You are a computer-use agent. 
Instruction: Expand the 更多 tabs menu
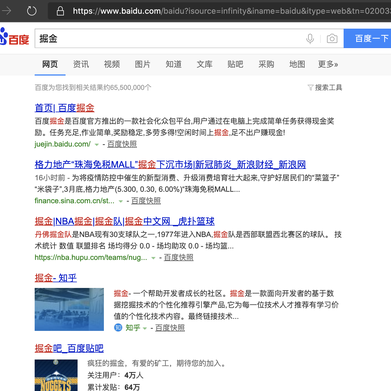tap(328, 64)
